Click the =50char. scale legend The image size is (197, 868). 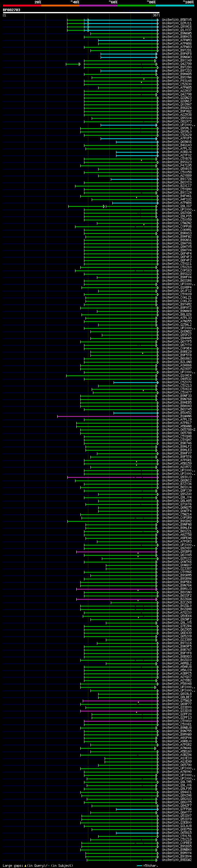click(x=147, y=865)
